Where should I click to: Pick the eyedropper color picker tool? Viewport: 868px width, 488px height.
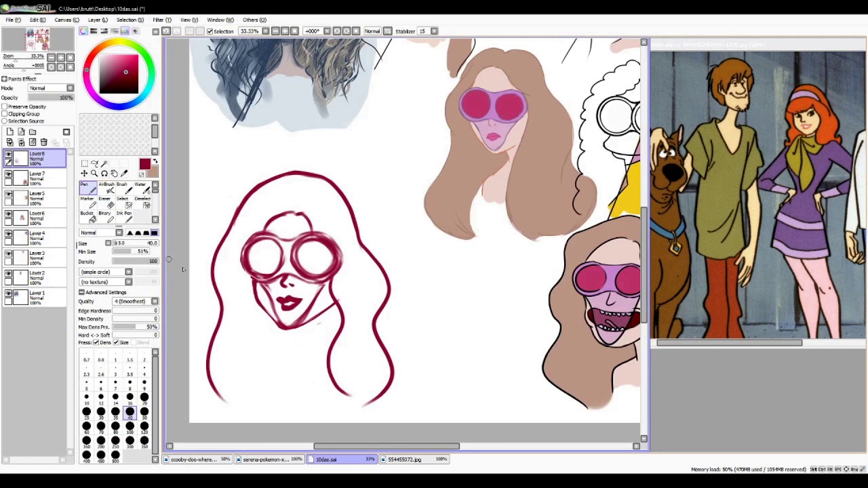coord(124,174)
